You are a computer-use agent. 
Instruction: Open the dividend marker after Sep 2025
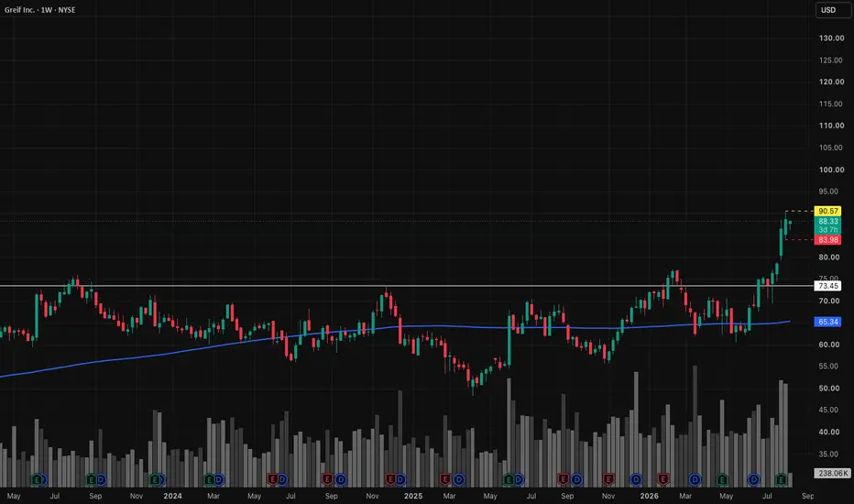pyautogui.click(x=576, y=479)
